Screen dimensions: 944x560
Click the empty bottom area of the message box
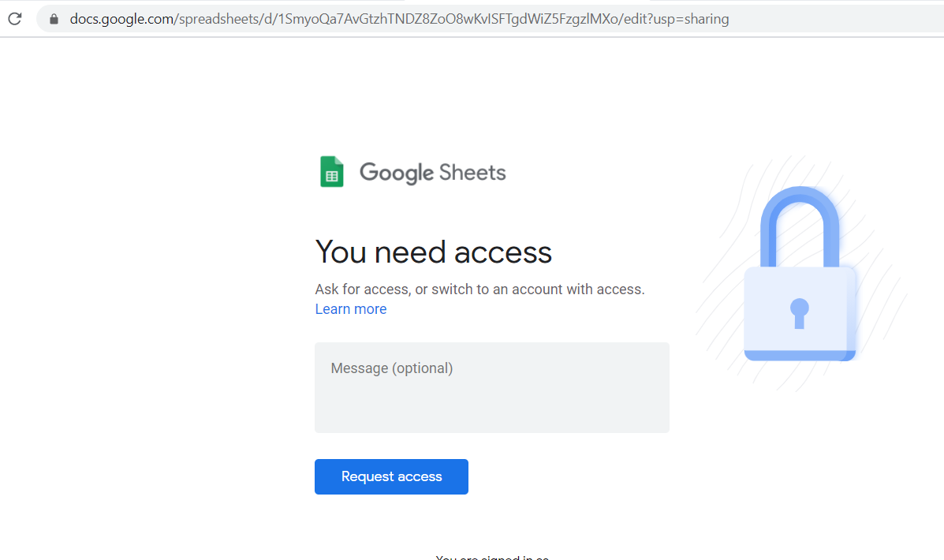click(492, 413)
